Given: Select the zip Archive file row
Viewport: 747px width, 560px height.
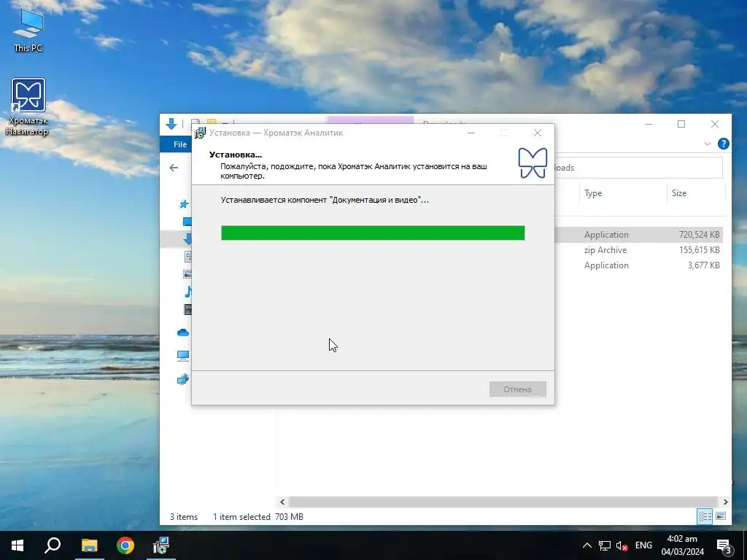Looking at the screenshot, I should coord(638,250).
